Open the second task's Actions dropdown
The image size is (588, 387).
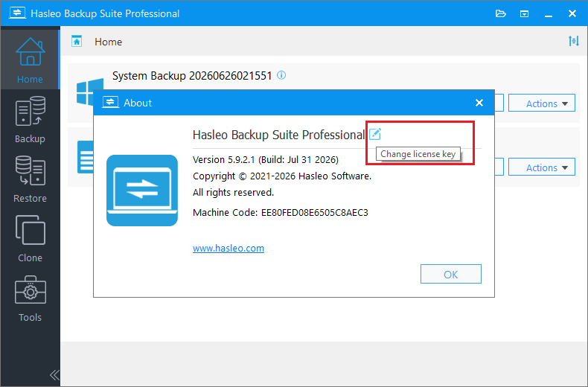click(x=542, y=167)
